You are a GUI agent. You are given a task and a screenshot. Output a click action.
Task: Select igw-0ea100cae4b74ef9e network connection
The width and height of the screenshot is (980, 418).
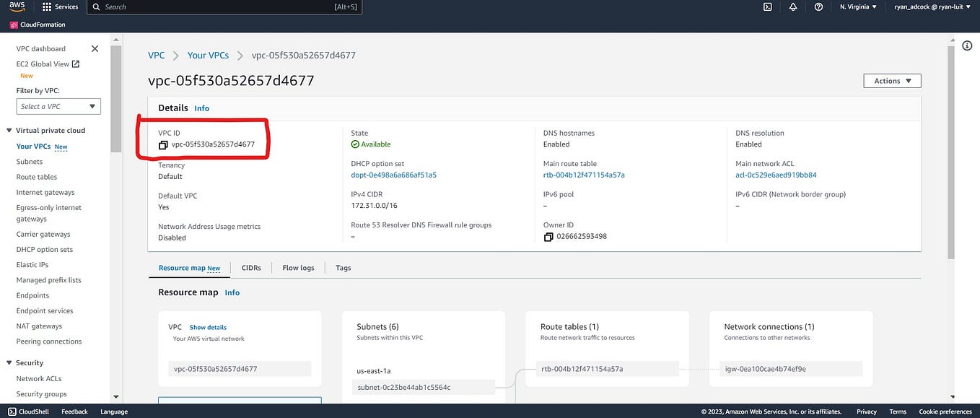(x=791, y=368)
